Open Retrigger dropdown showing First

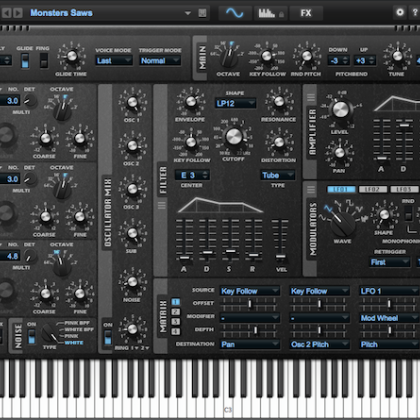[389, 262]
